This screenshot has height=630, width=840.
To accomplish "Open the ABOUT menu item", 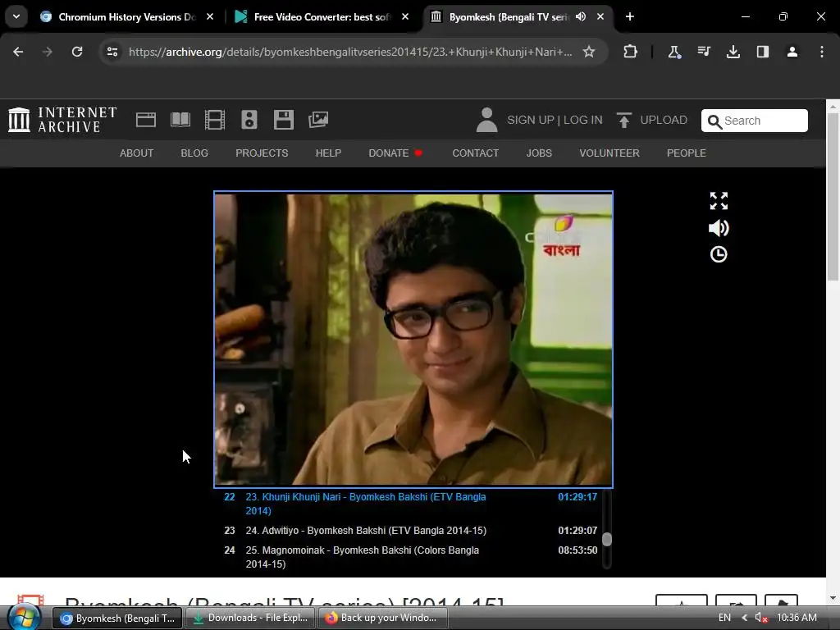I will coord(137,153).
